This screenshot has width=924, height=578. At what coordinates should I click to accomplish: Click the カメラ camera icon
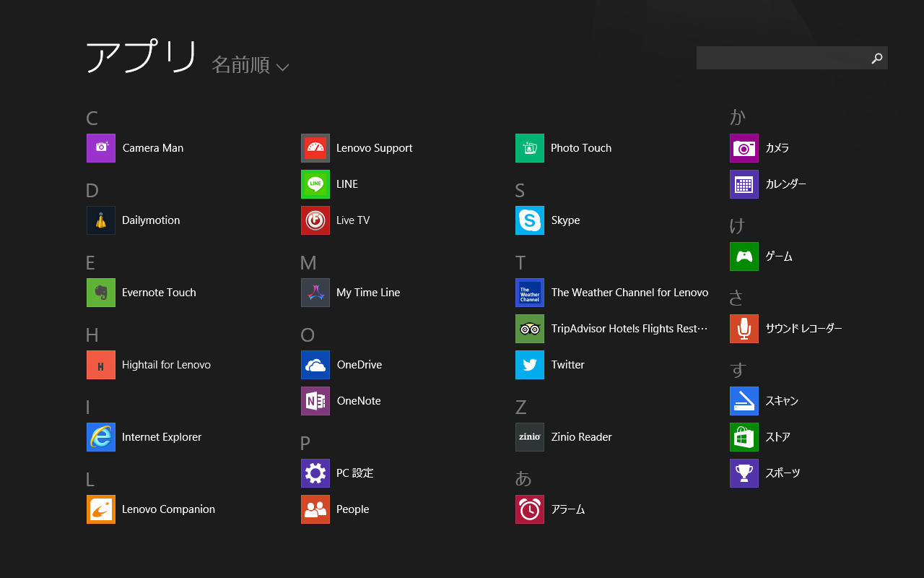pyautogui.click(x=744, y=148)
